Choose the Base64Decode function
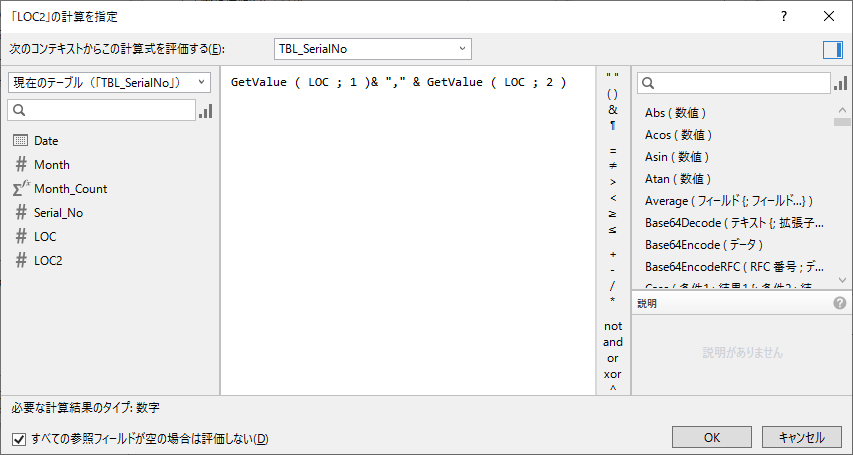This screenshot has width=853, height=455. [x=734, y=223]
